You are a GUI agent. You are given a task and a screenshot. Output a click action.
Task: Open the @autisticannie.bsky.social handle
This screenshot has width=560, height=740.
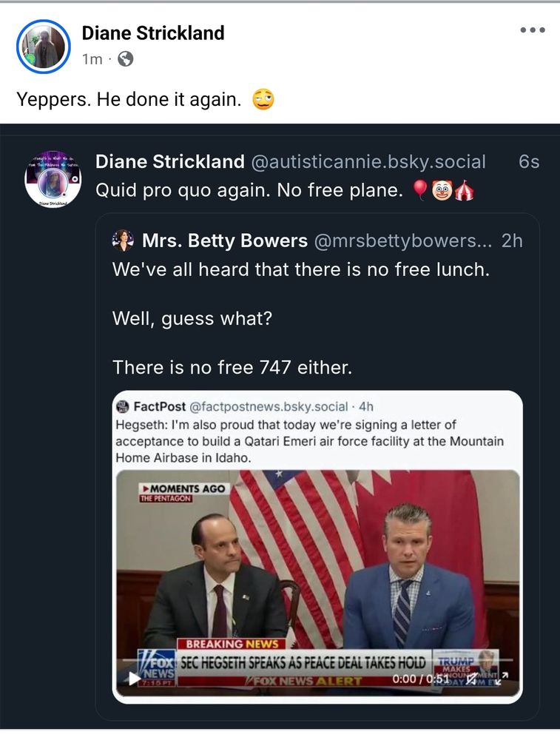point(369,162)
